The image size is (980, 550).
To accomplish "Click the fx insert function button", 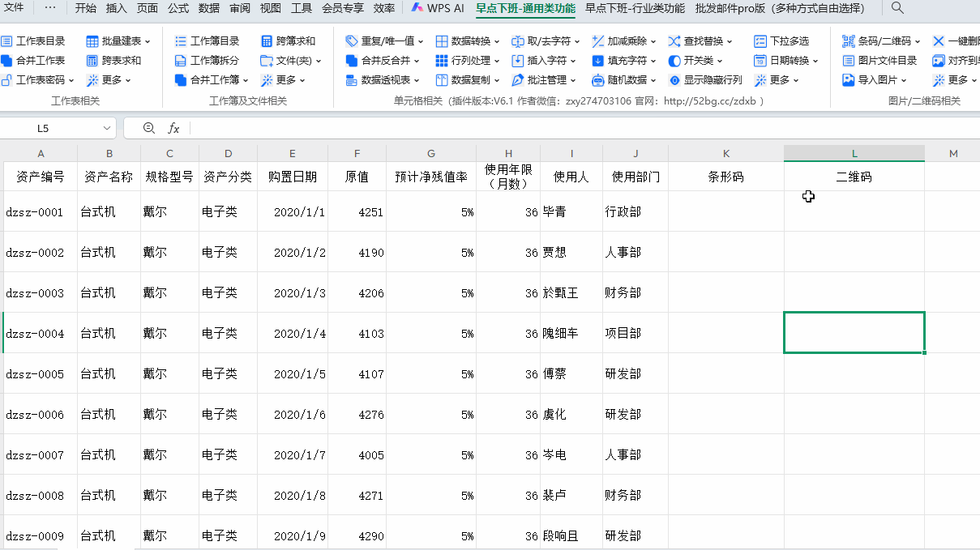I will click(x=173, y=128).
